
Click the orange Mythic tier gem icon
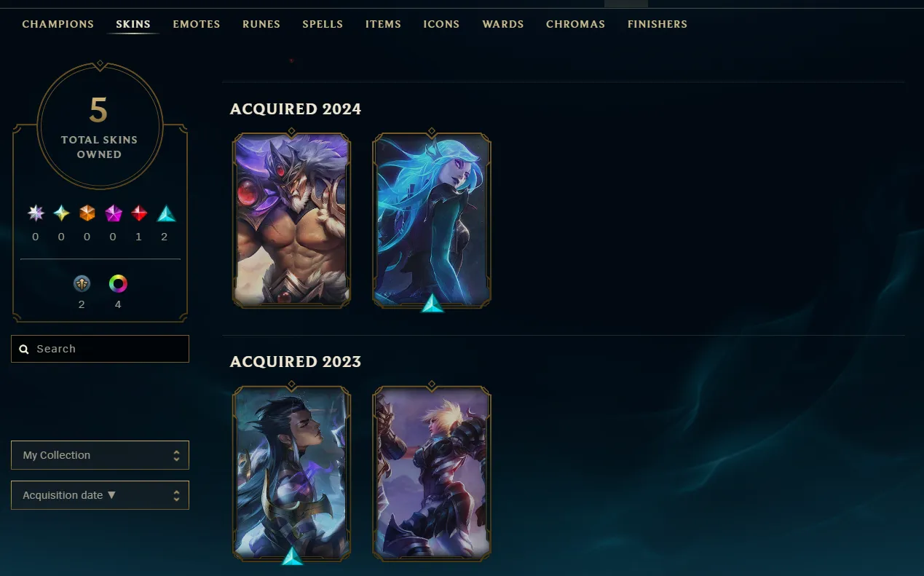(87, 213)
